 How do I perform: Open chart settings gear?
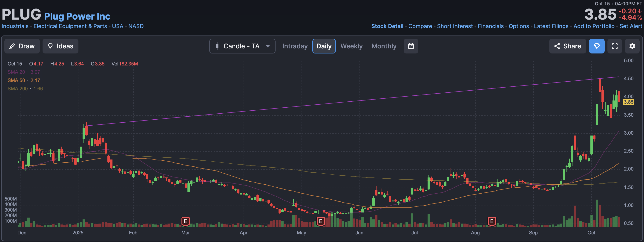[x=632, y=46]
